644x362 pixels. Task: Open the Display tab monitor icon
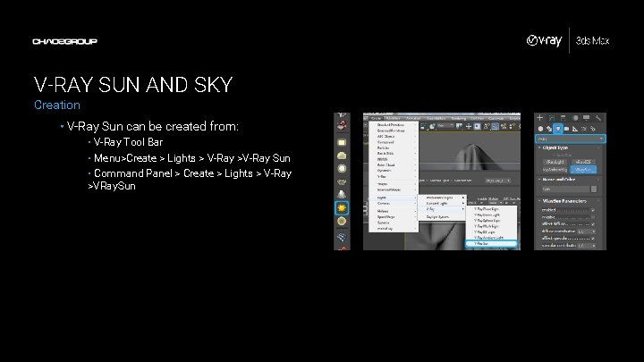(587, 118)
